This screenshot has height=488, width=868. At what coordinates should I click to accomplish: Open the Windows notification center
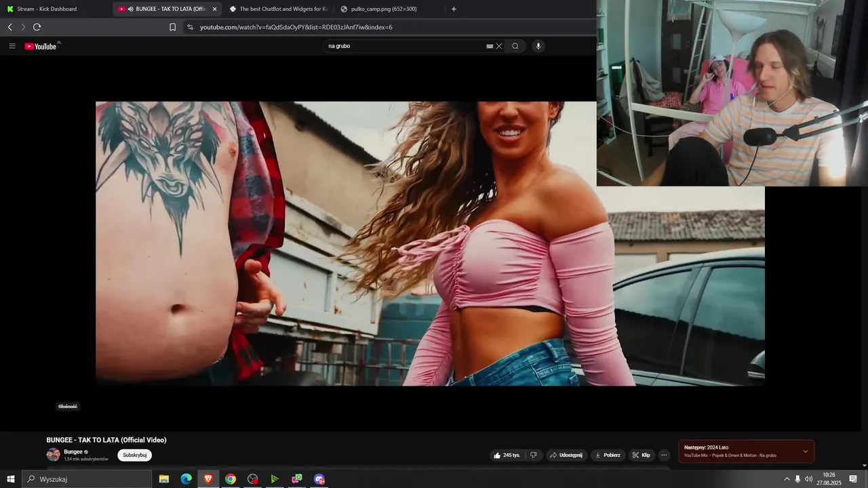[853, 479]
